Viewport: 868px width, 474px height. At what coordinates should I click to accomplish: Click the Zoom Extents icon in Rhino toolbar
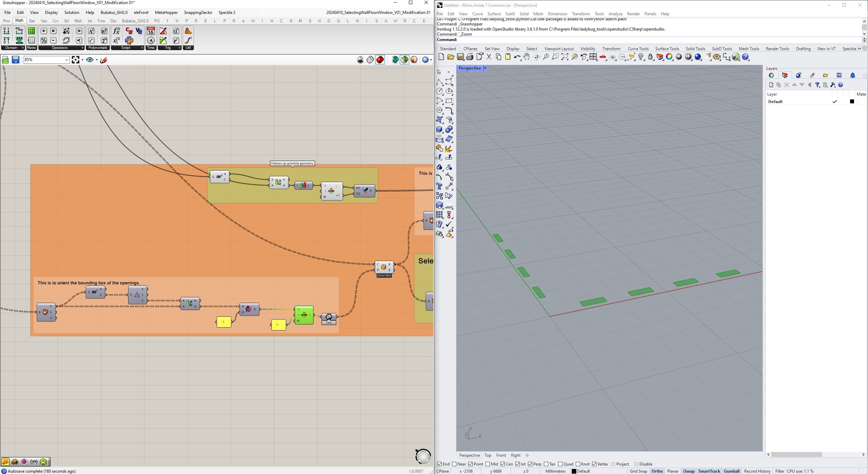(565, 57)
